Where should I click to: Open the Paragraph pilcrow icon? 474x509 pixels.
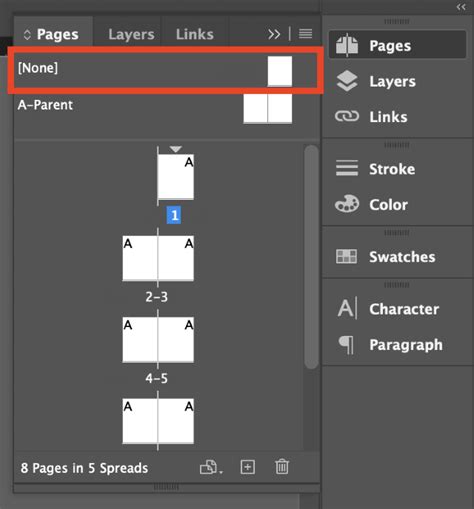pyautogui.click(x=346, y=345)
